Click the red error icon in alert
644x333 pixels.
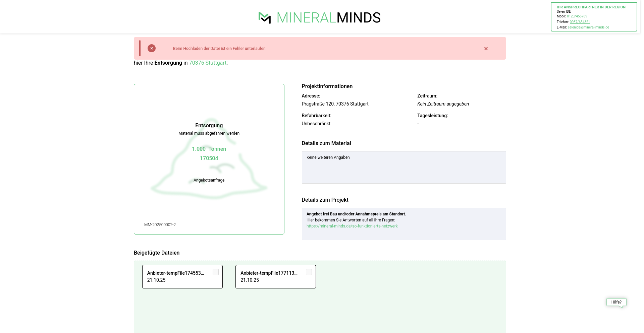click(x=152, y=48)
